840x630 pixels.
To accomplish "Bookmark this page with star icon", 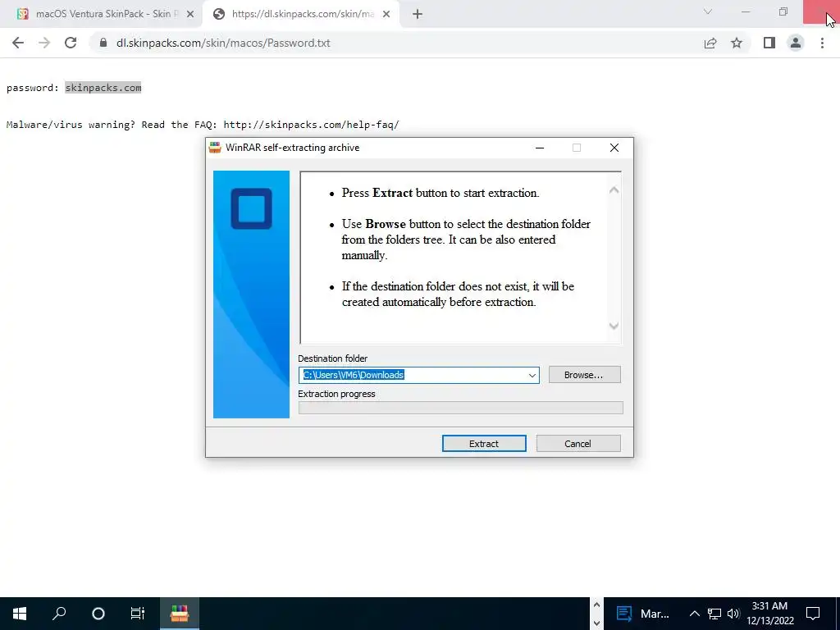I will coord(737,43).
